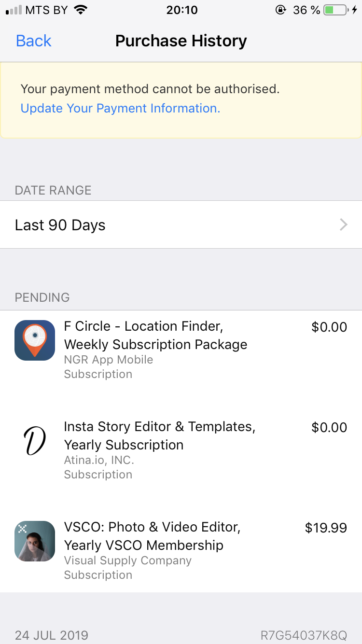Tap the order ID R7G54037K8Q
This screenshot has width=362, height=644.
point(304,635)
